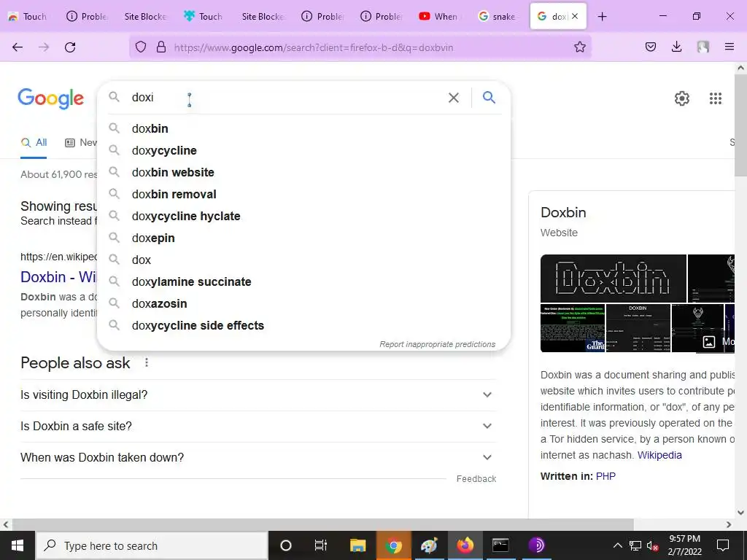Open the Wikipedia link in knowledge panel
747x560 pixels.
pos(659,455)
